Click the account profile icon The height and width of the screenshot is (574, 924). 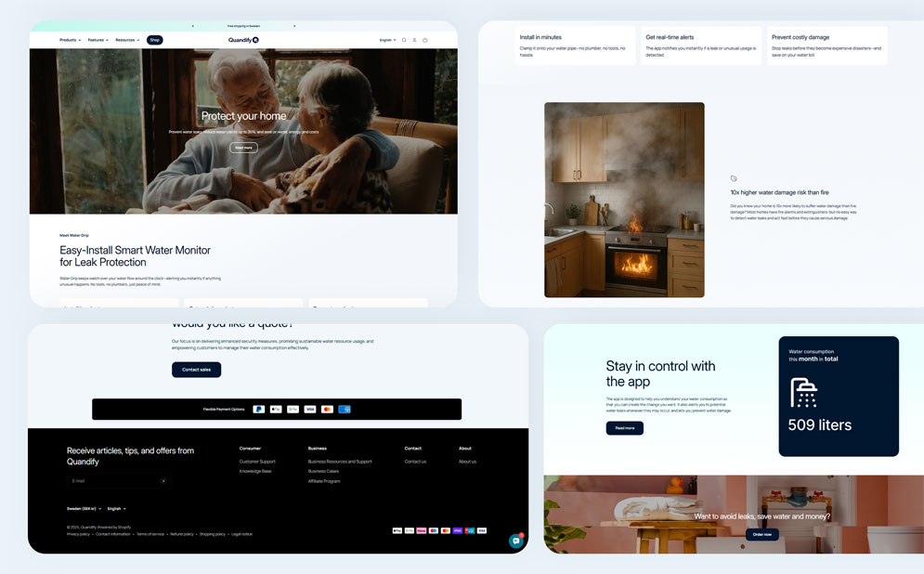point(414,40)
